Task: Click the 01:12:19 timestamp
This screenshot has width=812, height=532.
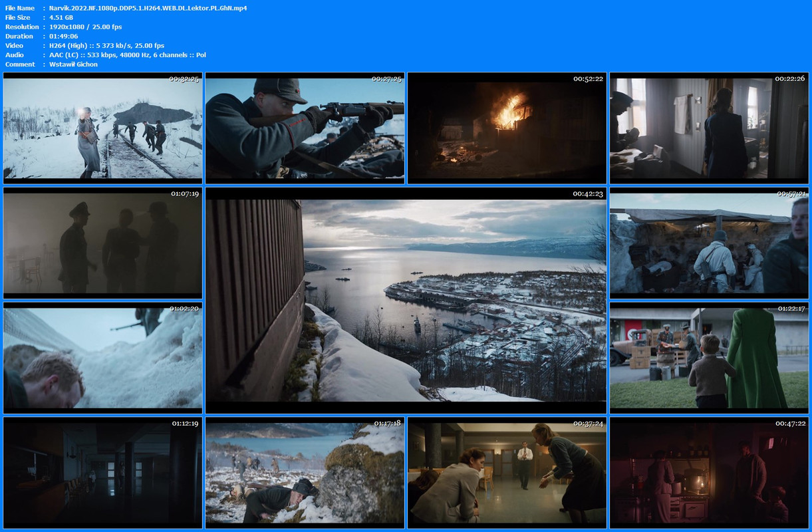Action: 184,423
